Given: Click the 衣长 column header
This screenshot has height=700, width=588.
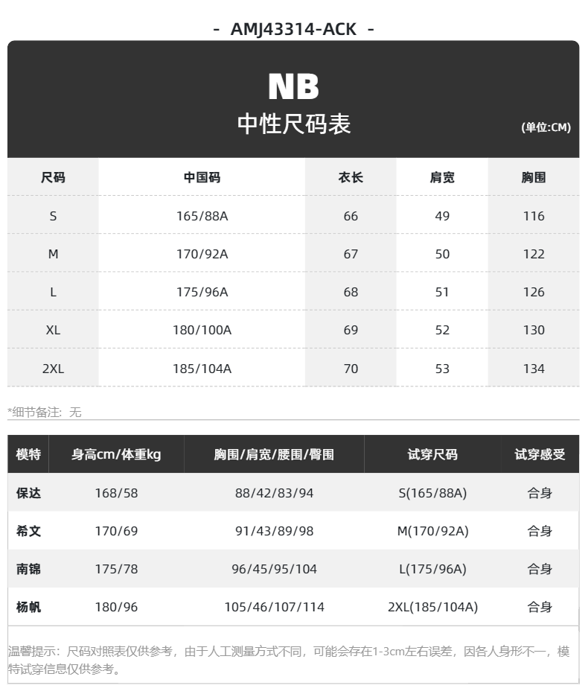Looking at the screenshot, I should click(x=351, y=177).
